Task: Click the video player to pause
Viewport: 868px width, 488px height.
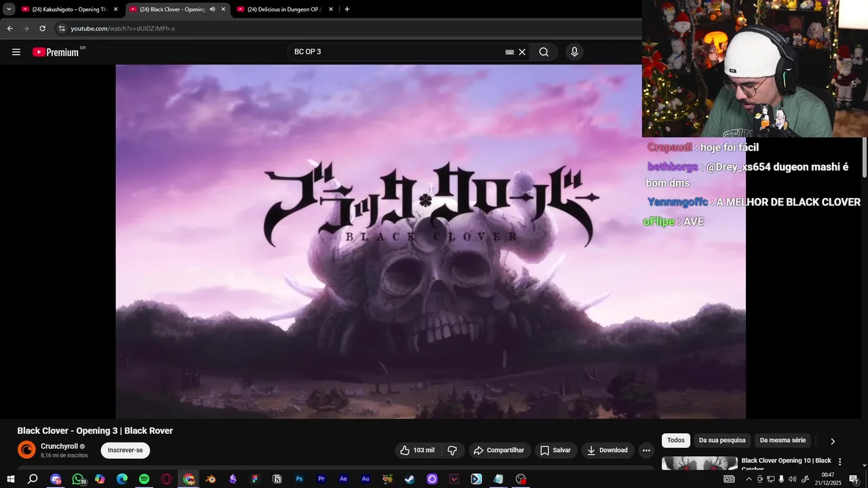Action: coord(431,241)
